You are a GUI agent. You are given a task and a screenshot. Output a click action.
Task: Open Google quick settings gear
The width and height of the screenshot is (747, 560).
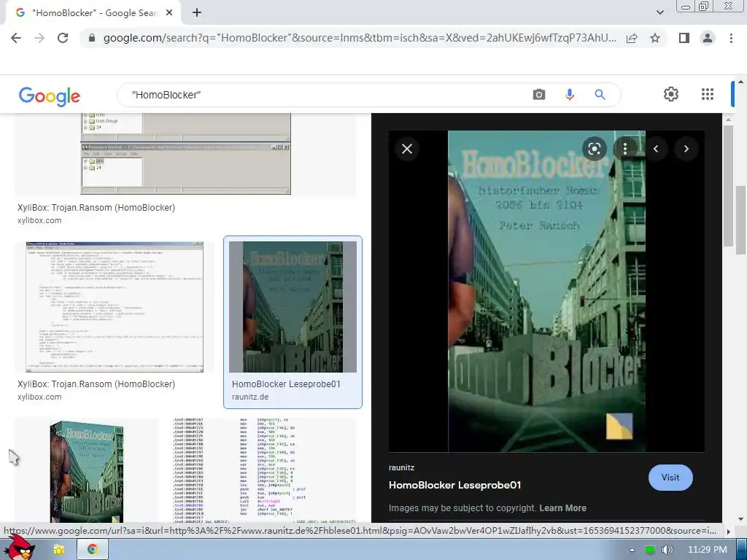(x=671, y=94)
